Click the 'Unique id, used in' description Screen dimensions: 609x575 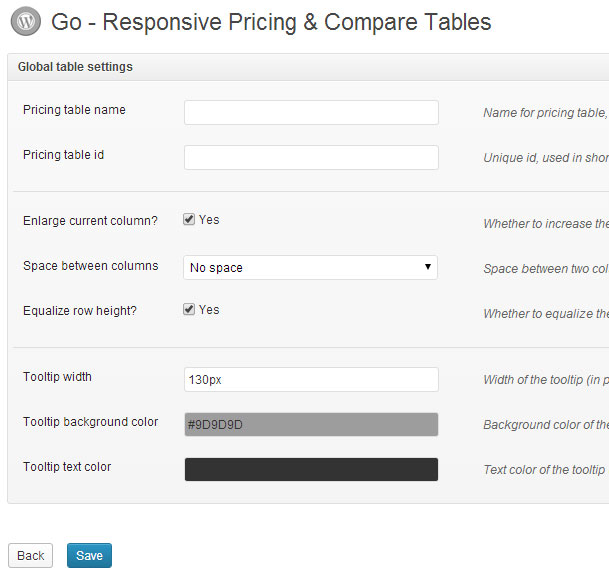pyautogui.click(x=546, y=158)
